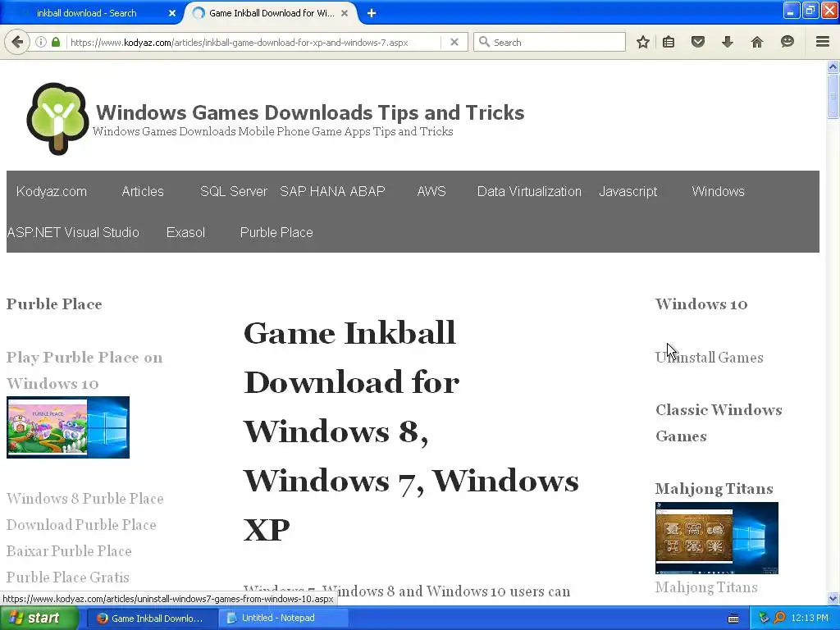Click the magnifier tray icon
This screenshot has height=630, width=840.
pos(779,619)
